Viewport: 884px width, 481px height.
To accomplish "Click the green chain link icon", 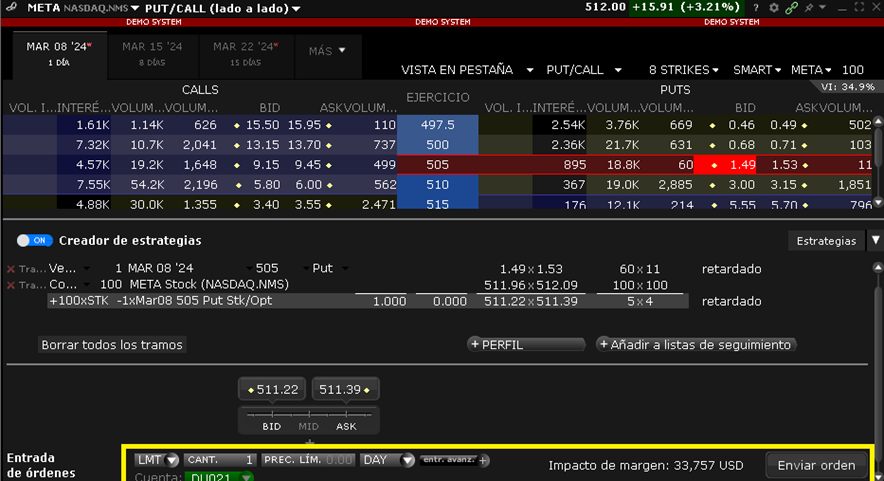I will (x=791, y=8).
